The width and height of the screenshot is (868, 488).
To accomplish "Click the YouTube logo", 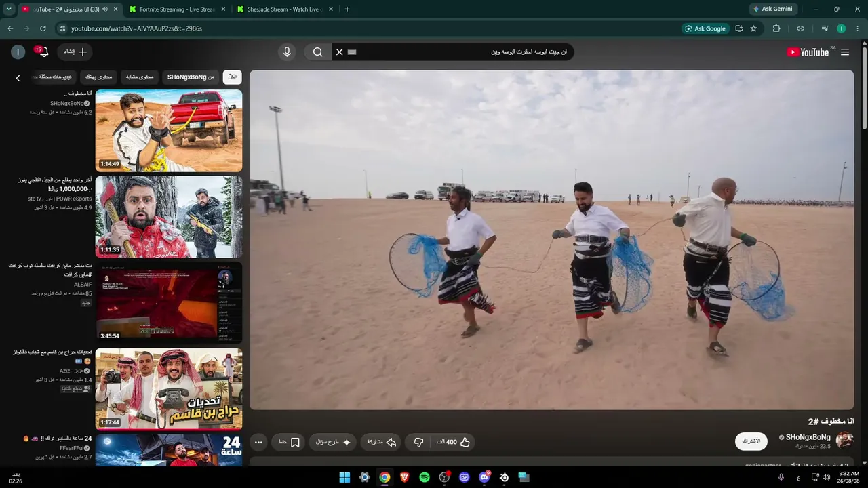I will click(808, 52).
